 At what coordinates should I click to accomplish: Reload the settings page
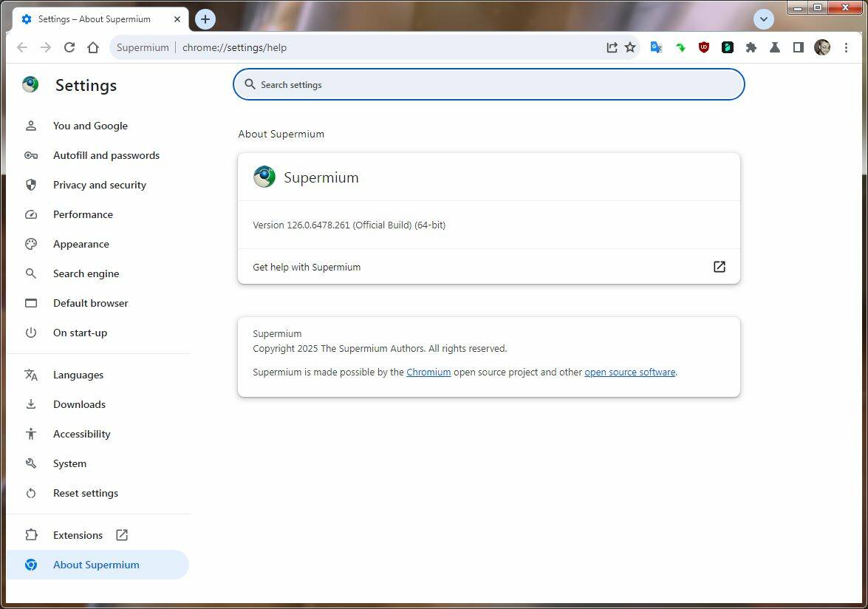(x=69, y=47)
